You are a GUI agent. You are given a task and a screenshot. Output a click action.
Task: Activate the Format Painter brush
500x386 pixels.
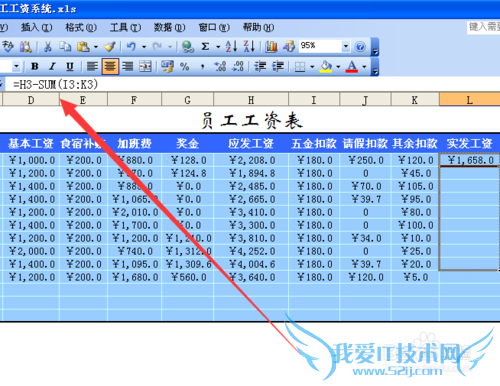click(110, 47)
